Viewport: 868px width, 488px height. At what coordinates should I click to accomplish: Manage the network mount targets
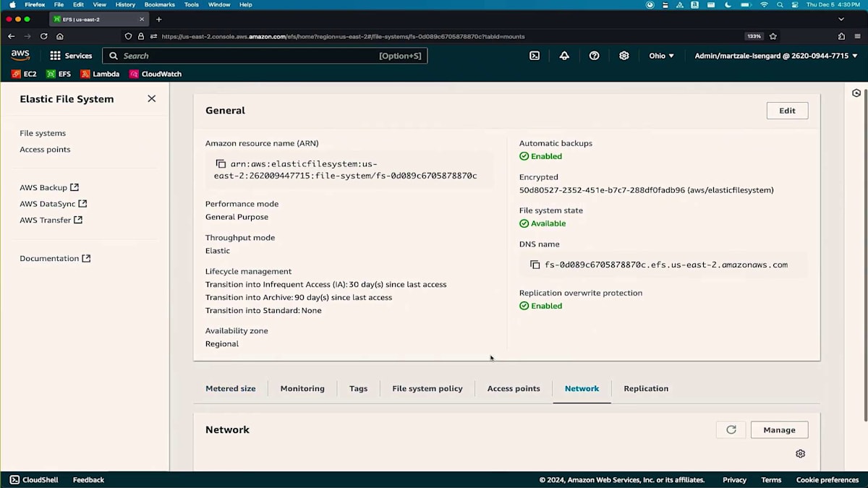pos(779,429)
